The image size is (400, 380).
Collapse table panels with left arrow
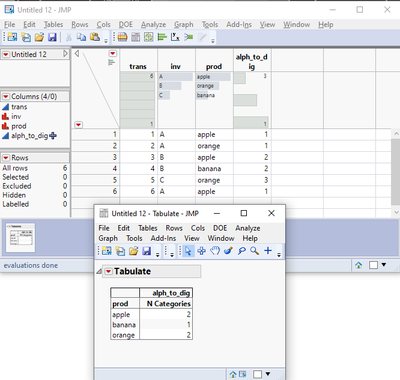point(77,53)
